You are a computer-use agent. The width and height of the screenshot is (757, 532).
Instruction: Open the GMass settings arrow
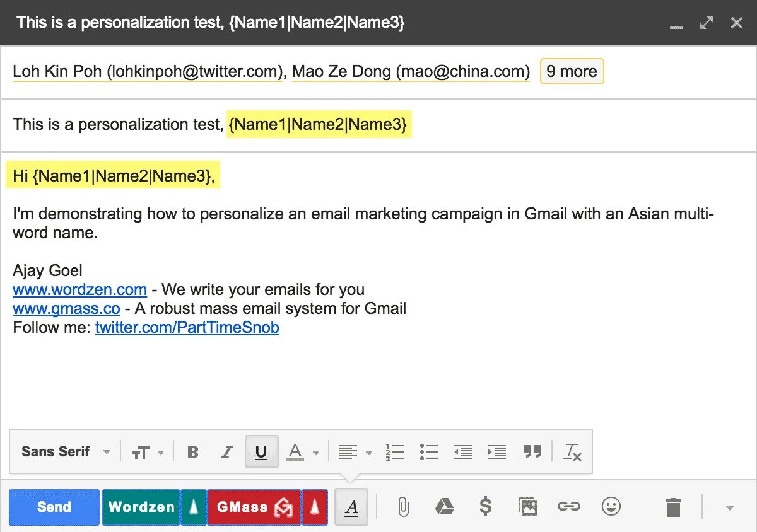[315, 507]
